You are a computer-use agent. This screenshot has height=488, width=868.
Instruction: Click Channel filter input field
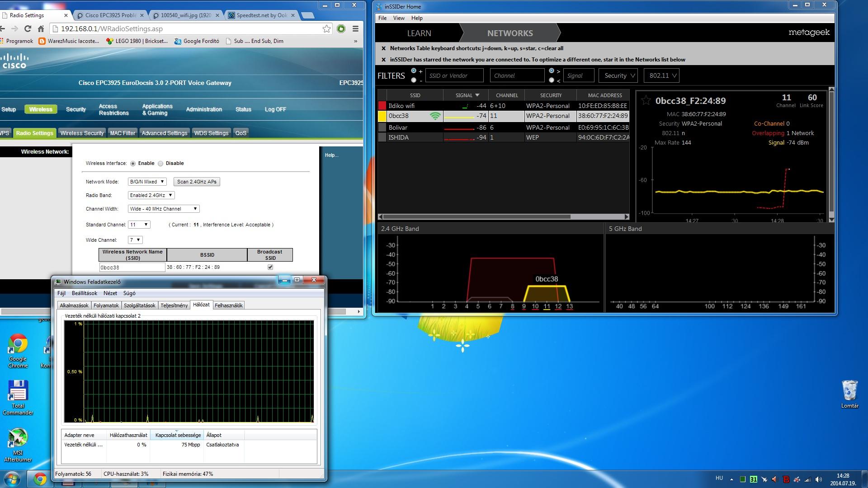tap(517, 75)
